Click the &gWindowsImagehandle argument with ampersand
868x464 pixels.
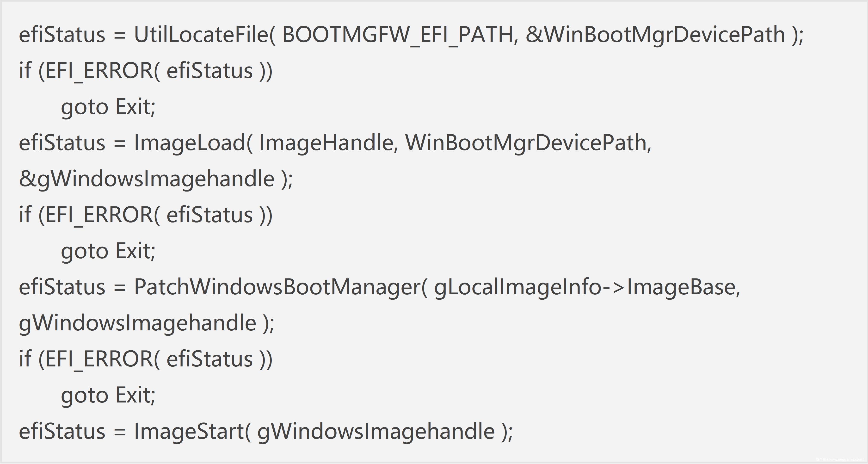coord(147,179)
